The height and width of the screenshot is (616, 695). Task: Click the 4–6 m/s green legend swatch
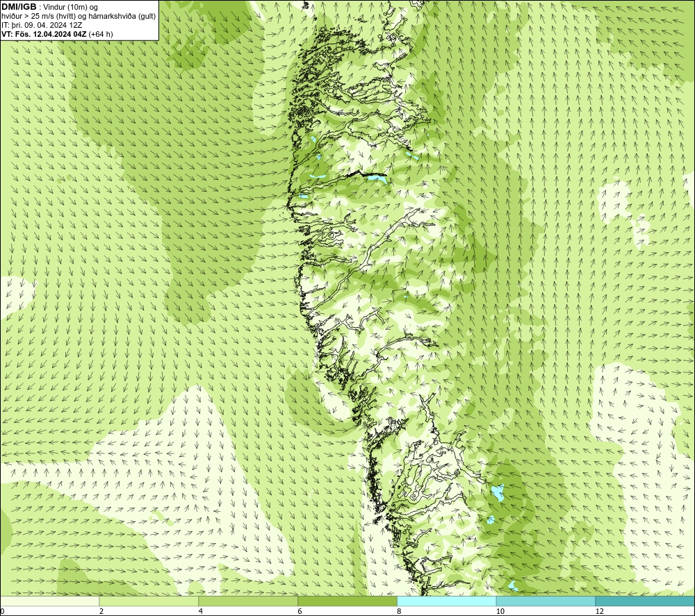(248, 601)
